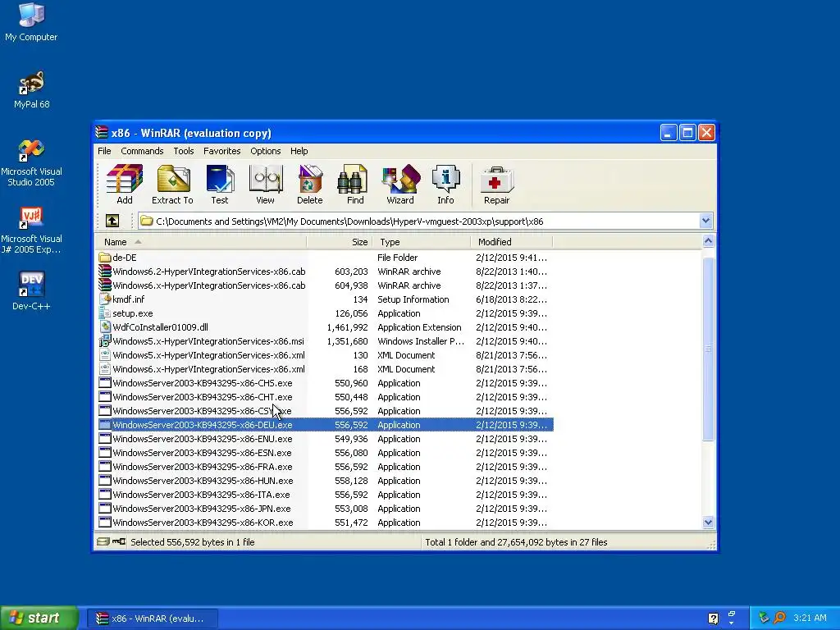Click the Windows5.x msi installer icon
The image size is (840, 630).
pyautogui.click(x=105, y=341)
